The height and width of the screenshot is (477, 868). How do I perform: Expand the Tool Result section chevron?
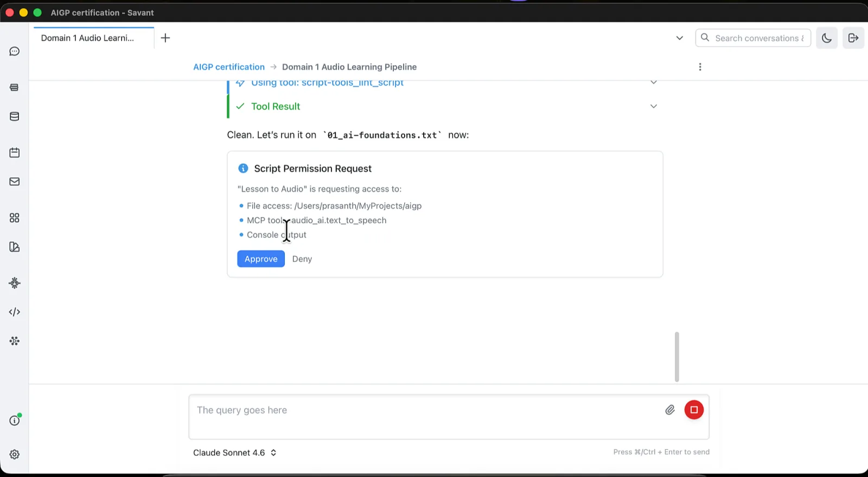click(654, 106)
